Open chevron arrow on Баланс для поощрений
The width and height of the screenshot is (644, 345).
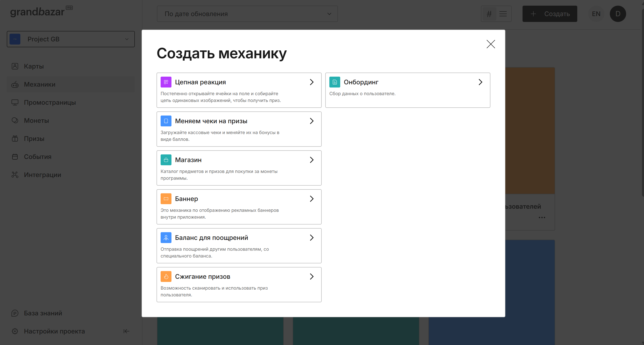pos(311,238)
